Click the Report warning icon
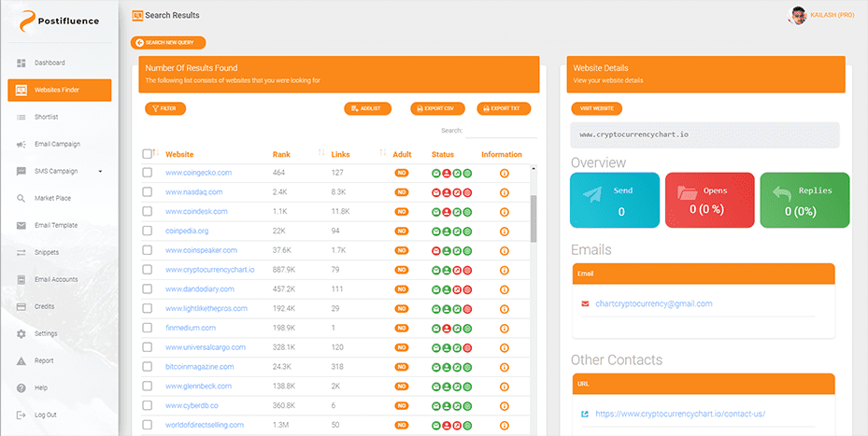The width and height of the screenshot is (868, 436). pos(21,360)
